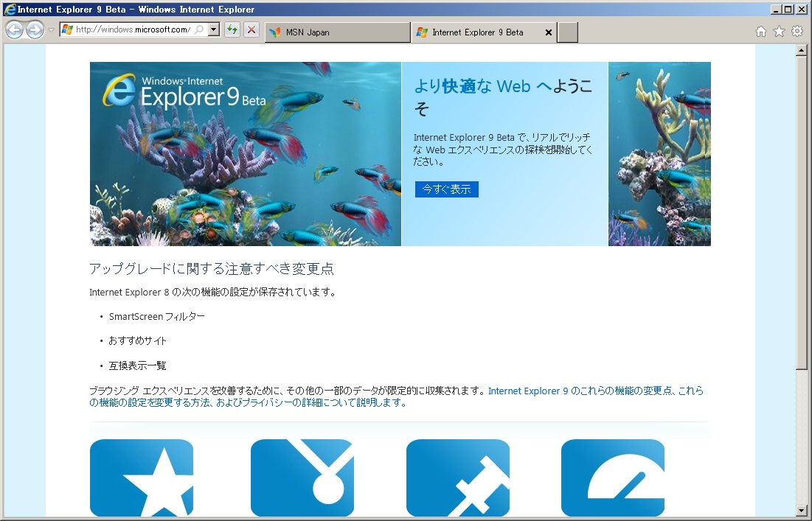Click the blue pin-shaped feature icon
Image resolution: width=812 pixels, height=521 pixels.
point(302,478)
